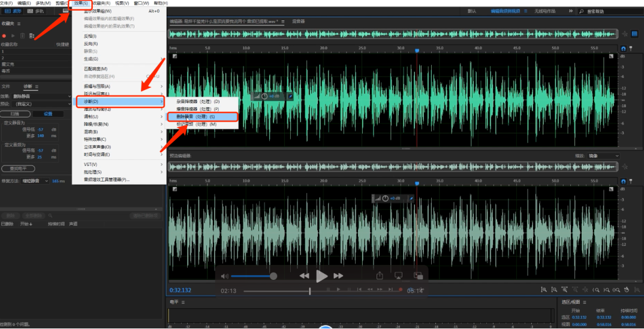Open the 视图(V) menu
Screen dimensions: 644x329
[x=122, y=3]
